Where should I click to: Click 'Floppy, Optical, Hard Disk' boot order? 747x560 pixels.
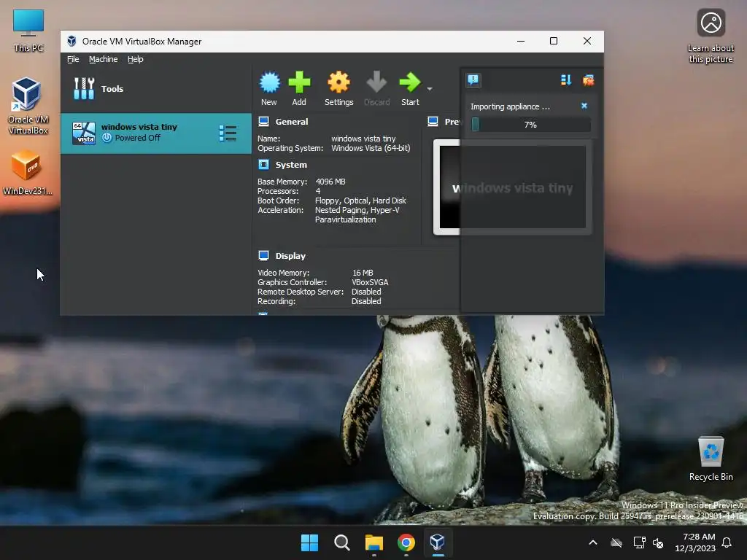(x=360, y=201)
